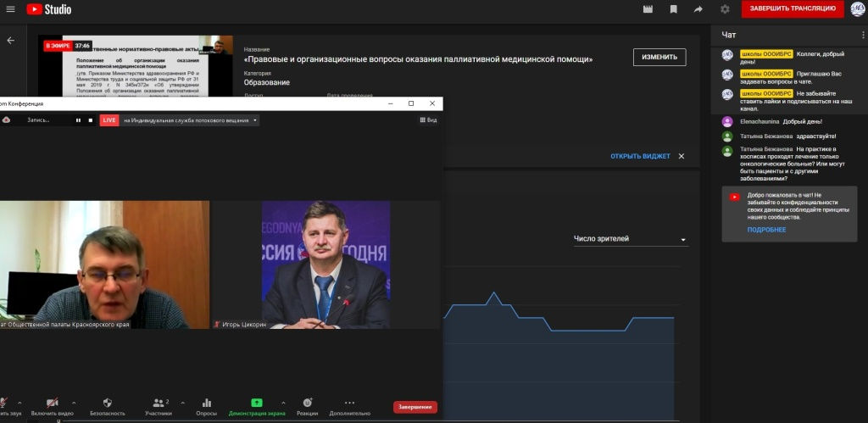Expand arrow next to Демонстрация экрана
Screen dimensions: 868x423
(283, 403)
